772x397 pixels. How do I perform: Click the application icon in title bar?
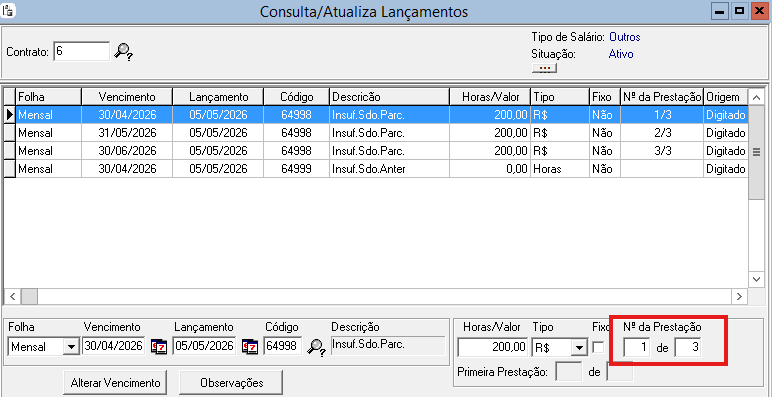click(7, 10)
